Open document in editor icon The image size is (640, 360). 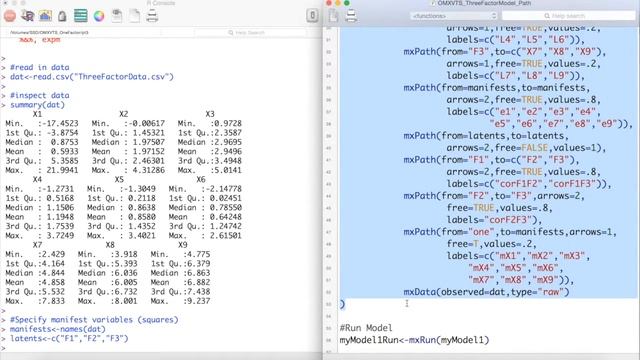117,16
